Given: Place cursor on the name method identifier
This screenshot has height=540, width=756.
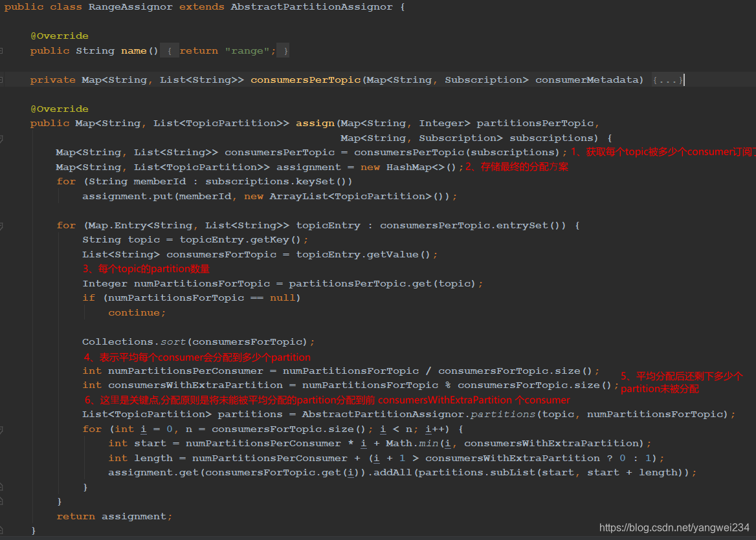Looking at the screenshot, I should point(133,51).
